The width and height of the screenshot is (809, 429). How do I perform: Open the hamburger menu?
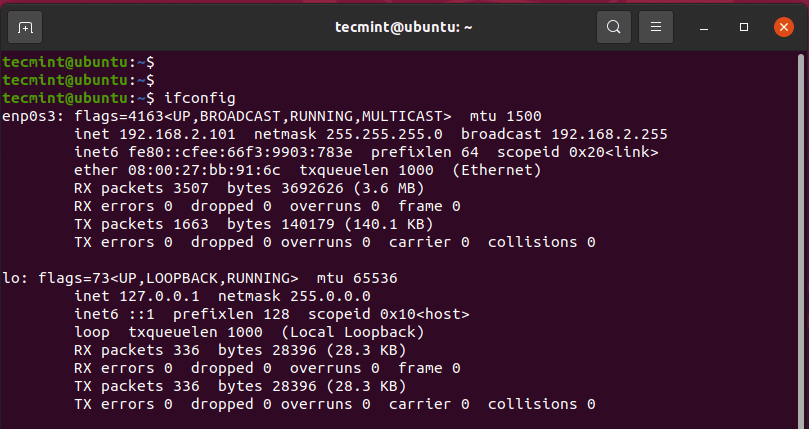point(656,26)
